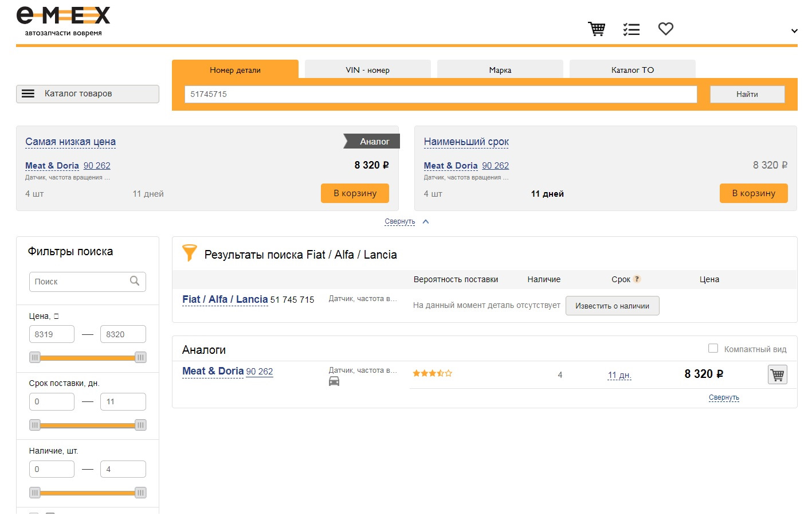
Task: Click the left handle of Наличие slider
Action: [35, 493]
